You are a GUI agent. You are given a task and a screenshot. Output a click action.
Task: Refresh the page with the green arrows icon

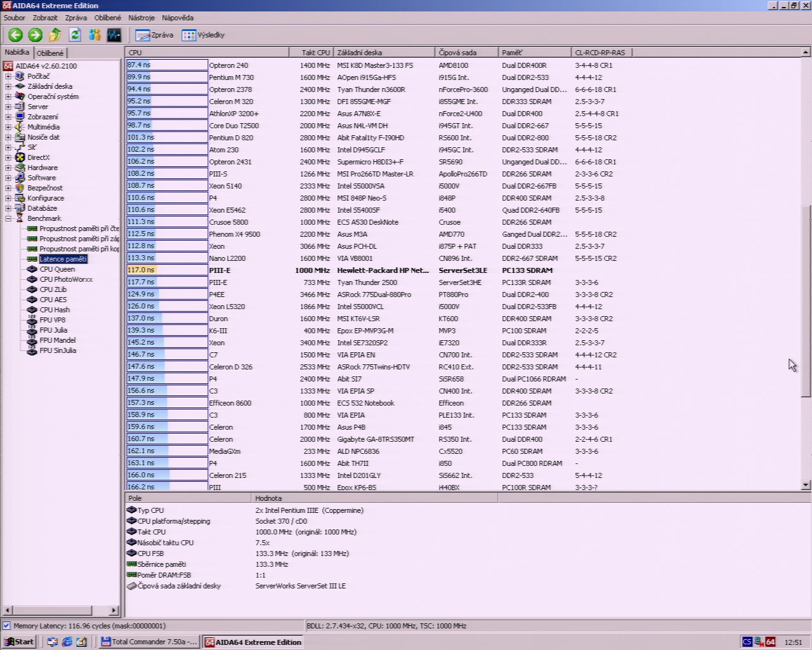click(74, 35)
